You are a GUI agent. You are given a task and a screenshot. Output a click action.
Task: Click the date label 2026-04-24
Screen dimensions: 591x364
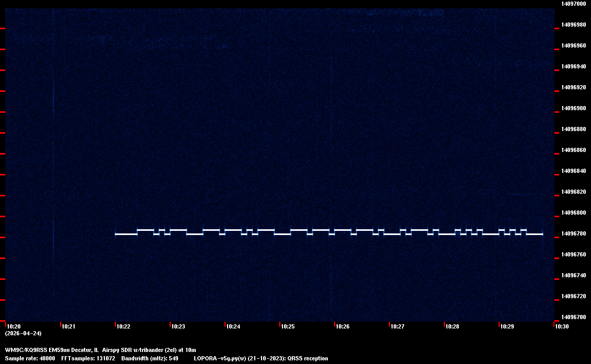(23, 333)
